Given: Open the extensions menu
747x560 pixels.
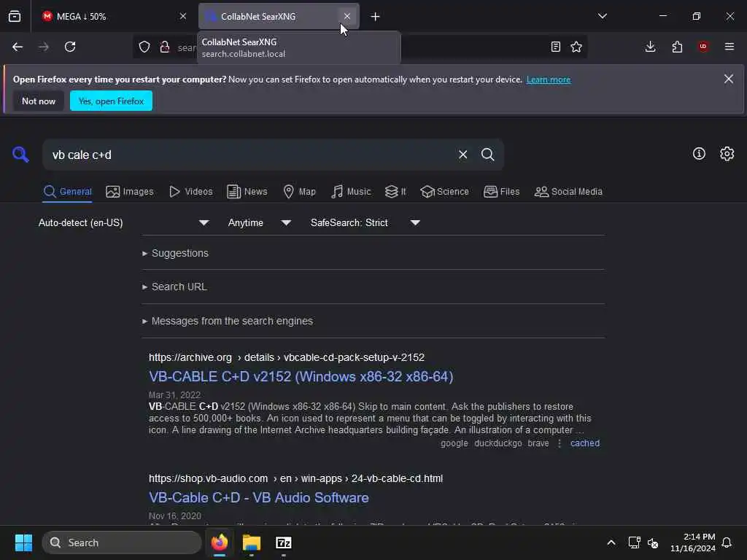Looking at the screenshot, I should (677, 47).
